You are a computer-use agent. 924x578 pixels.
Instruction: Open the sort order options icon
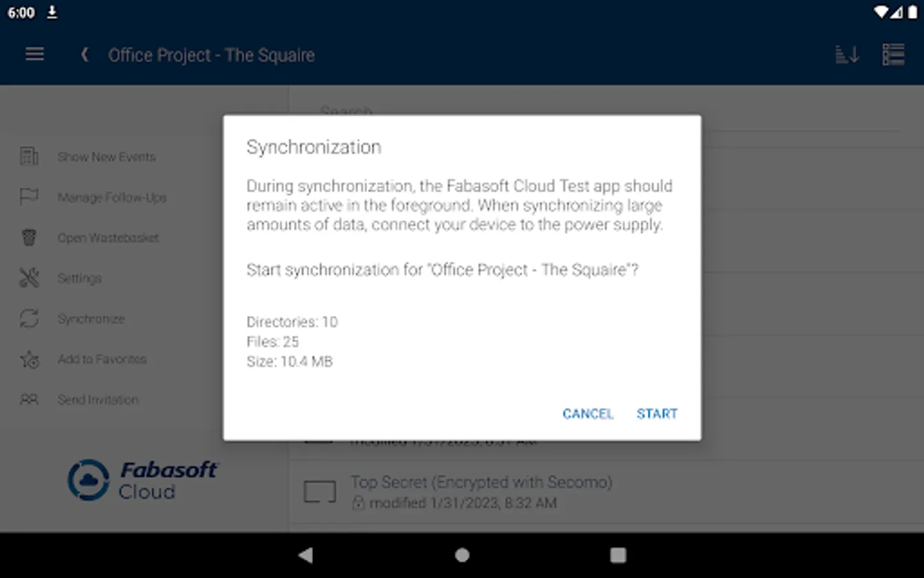(x=847, y=55)
